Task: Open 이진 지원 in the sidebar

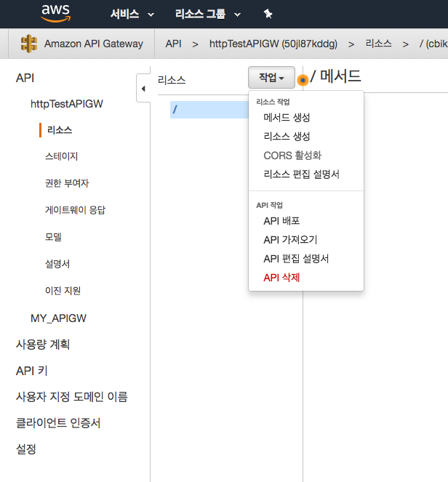Action: pyautogui.click(x=63, y=291)
